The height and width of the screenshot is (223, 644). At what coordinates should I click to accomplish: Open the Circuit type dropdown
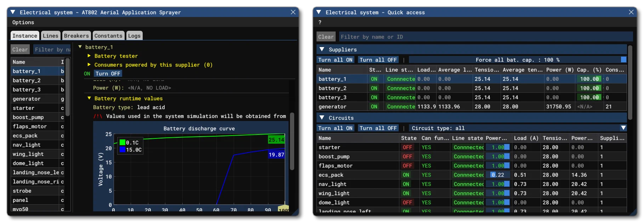coord(518,128)
